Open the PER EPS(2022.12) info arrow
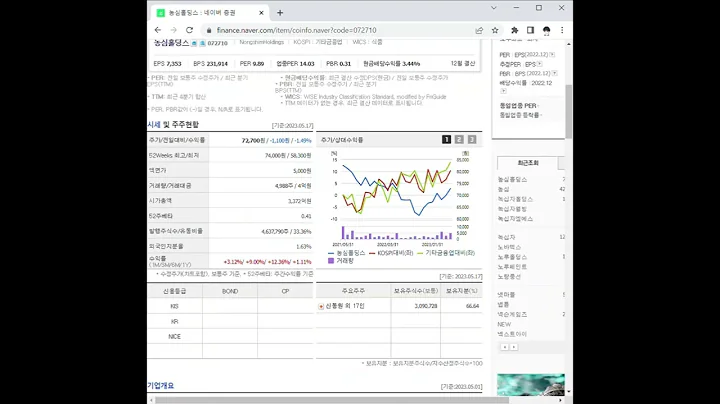This screenshot has height=404, width=720. [552, 55]
